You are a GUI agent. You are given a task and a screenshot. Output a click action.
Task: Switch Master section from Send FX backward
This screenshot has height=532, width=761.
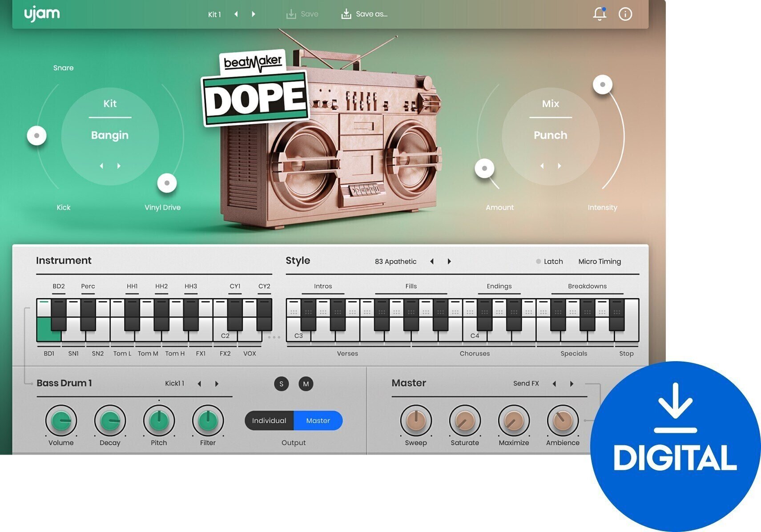coord(554,384)
